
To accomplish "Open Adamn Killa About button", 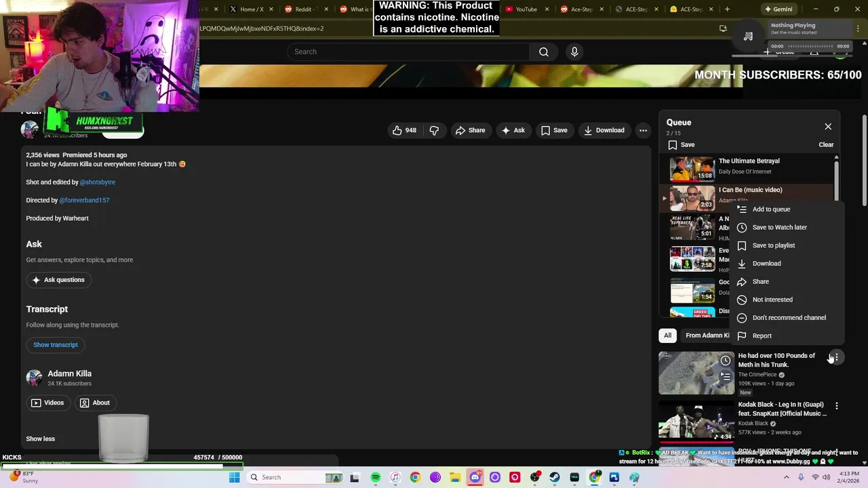I will coord(94,403).
